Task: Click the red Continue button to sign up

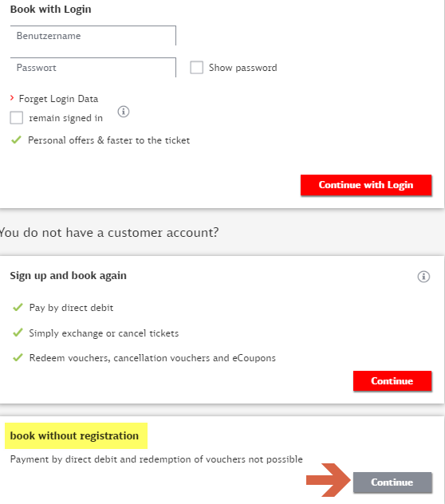Action: pos(392,381)
